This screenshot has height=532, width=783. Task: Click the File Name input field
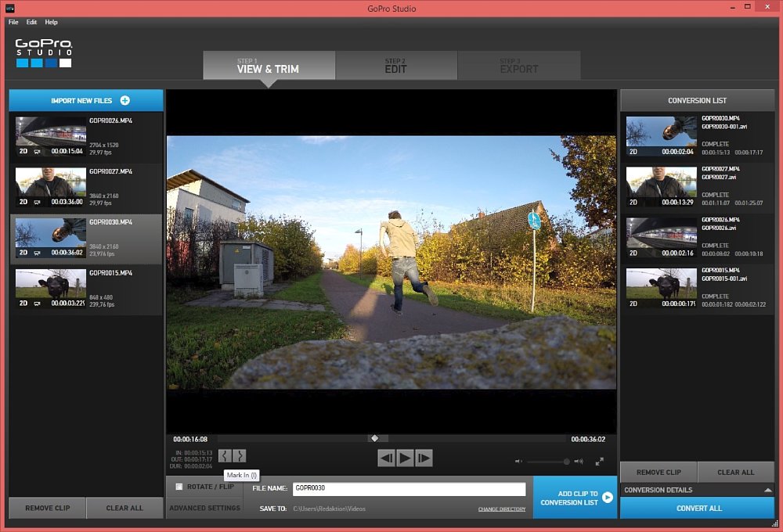click(x=409, y=488)
